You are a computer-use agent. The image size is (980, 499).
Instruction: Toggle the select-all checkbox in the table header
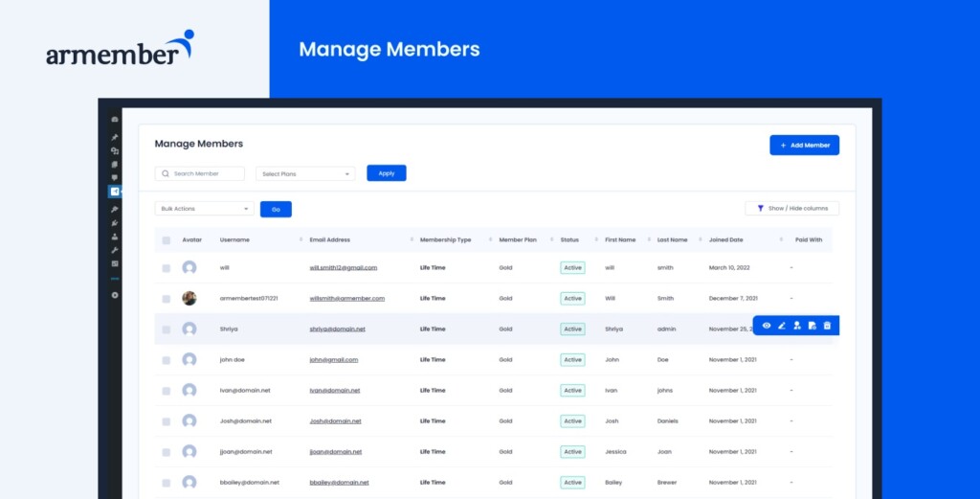click(167, 240)
